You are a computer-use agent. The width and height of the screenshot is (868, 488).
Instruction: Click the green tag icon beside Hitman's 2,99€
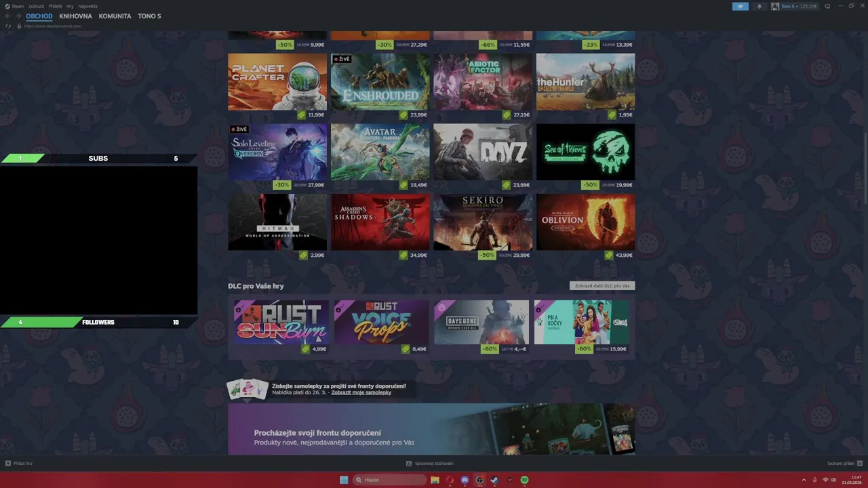(304, 256)
